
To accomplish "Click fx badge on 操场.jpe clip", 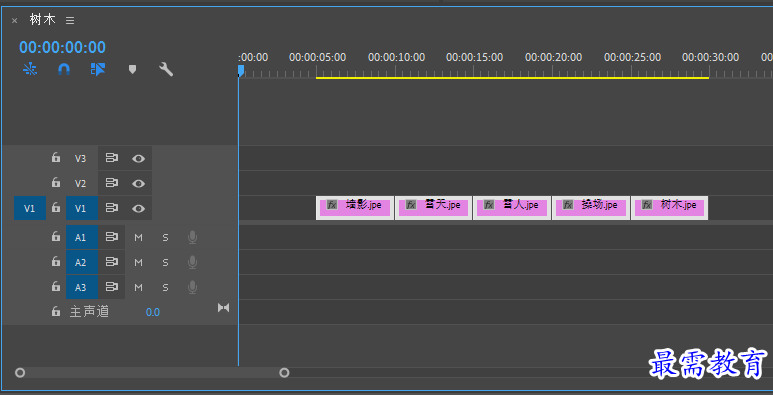I will point(568,205).
